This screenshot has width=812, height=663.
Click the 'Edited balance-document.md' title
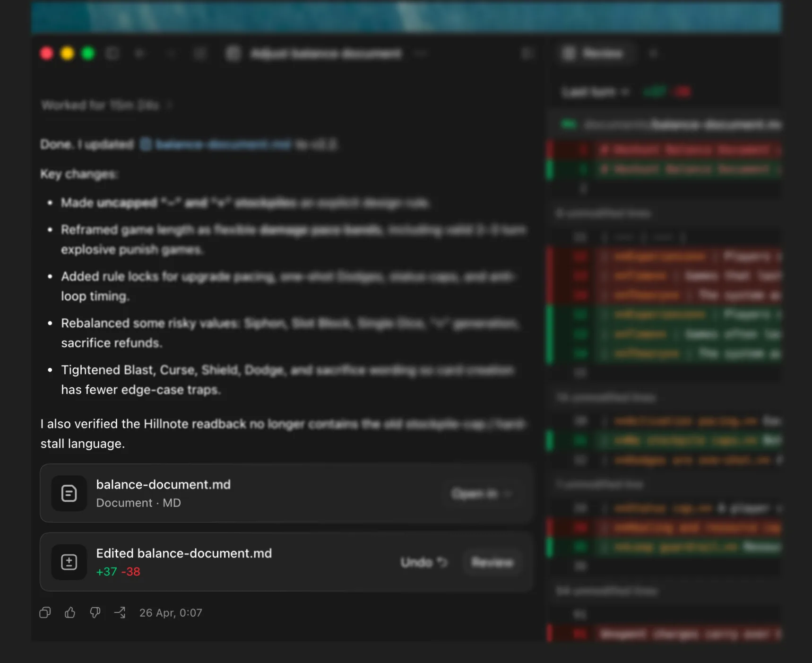pyautogui.click(x=184, y=553)
